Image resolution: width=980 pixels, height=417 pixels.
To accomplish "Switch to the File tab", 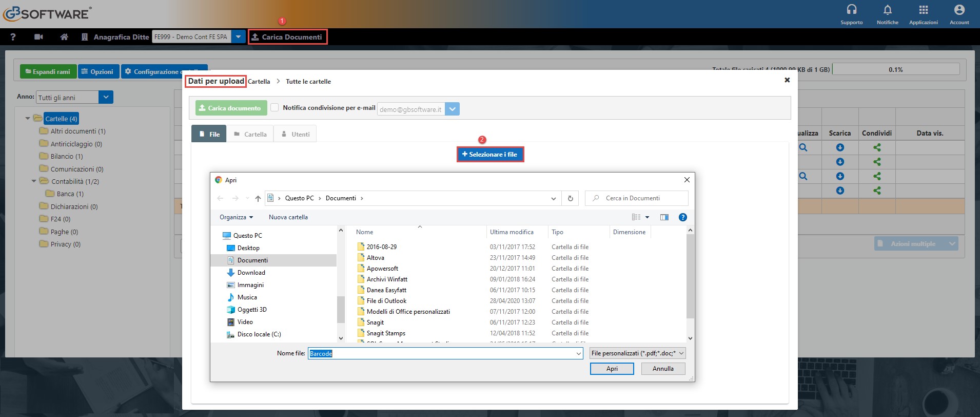I will pyautogui.click(x=209, y=134).
